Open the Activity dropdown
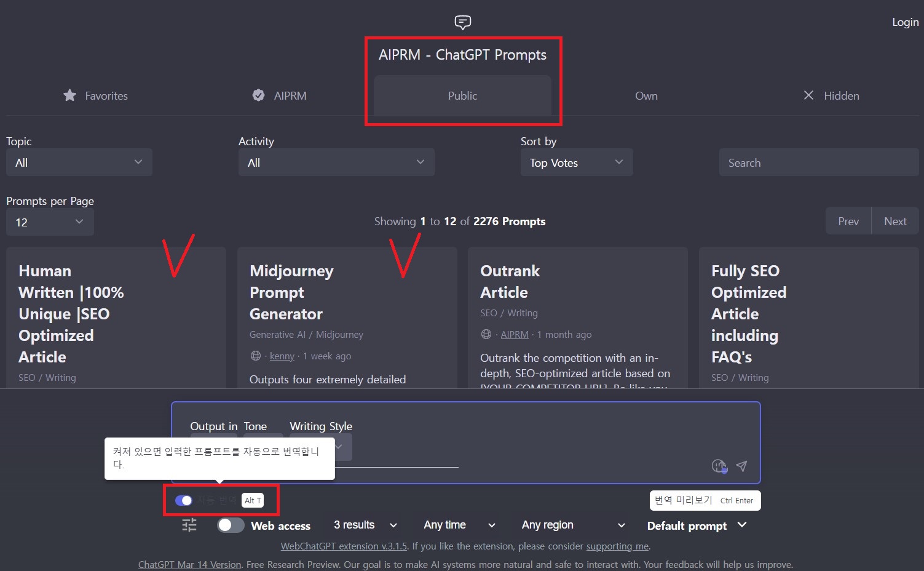 [336, 162]
